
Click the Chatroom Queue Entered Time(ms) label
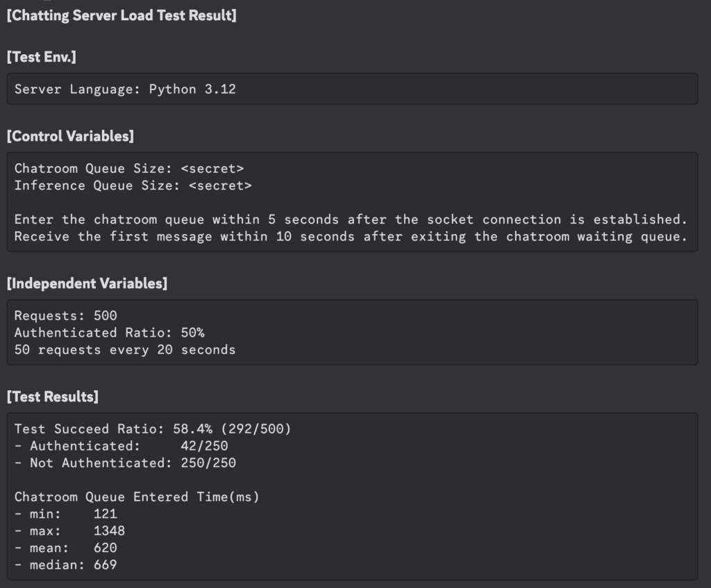point(137,496)
